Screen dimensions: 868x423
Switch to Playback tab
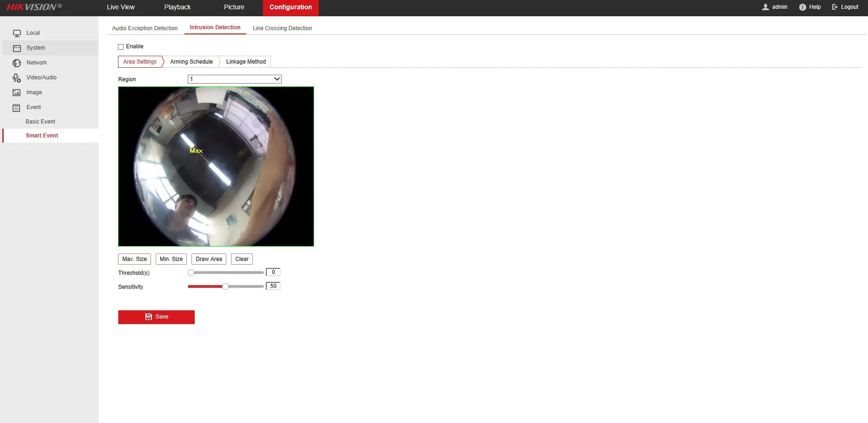pyautogui.click(x=178, y=7)
